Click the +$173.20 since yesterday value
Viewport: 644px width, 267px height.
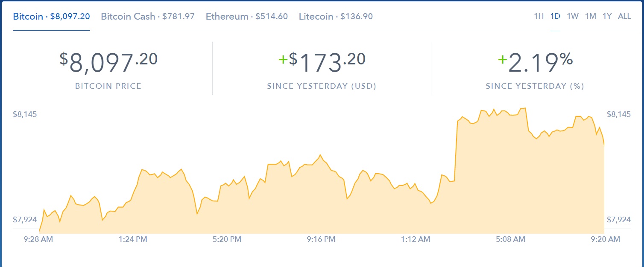click(322, 63)
